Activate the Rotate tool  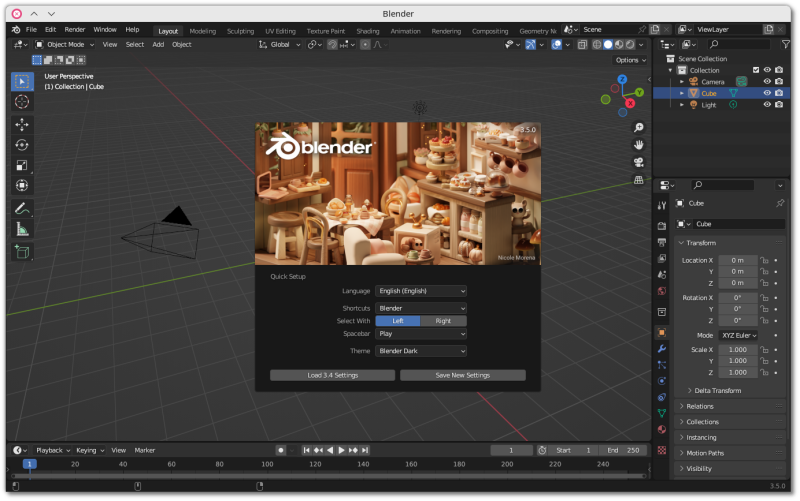tap(22, 145)
